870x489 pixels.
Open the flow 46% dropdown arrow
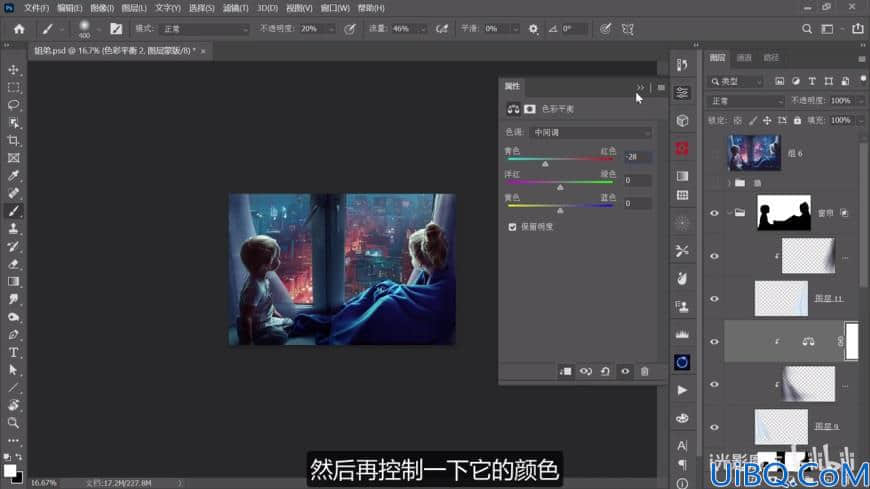(x=423, y=29)
